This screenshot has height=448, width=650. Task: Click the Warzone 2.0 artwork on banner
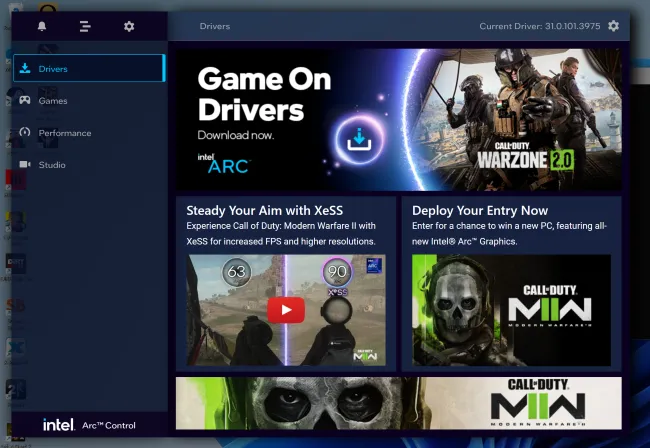(x=510, y=118)
